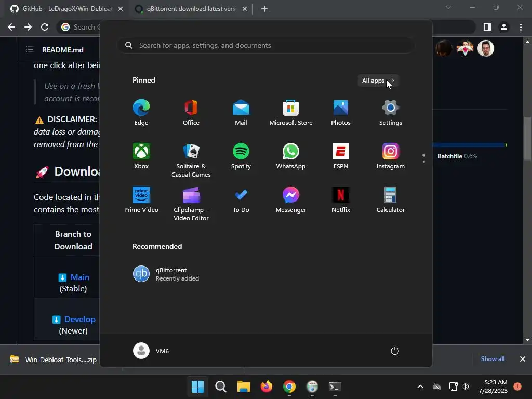Open third contributor avatar on GitHub
This screenshot has width=532, height=399.
click(x=486, y=48)
